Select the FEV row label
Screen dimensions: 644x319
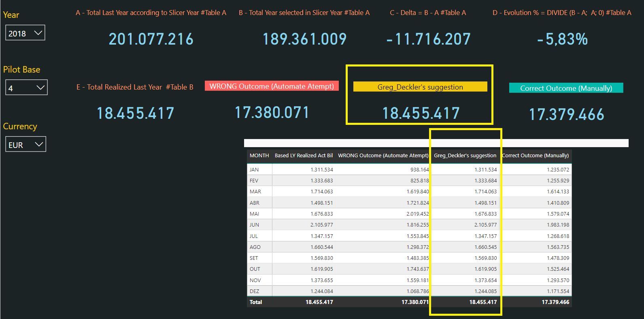pyautogui.click(x=254, y=180)
